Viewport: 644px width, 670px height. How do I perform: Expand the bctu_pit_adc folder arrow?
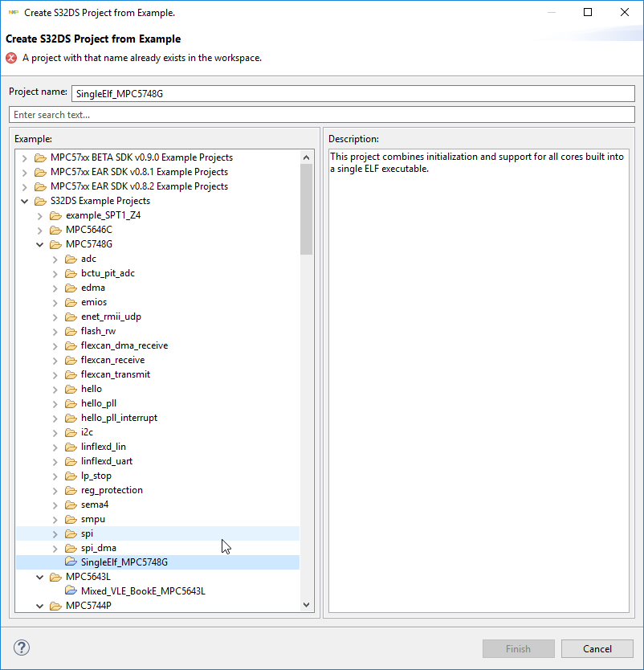pyautogui.click(x=55, y=273)
